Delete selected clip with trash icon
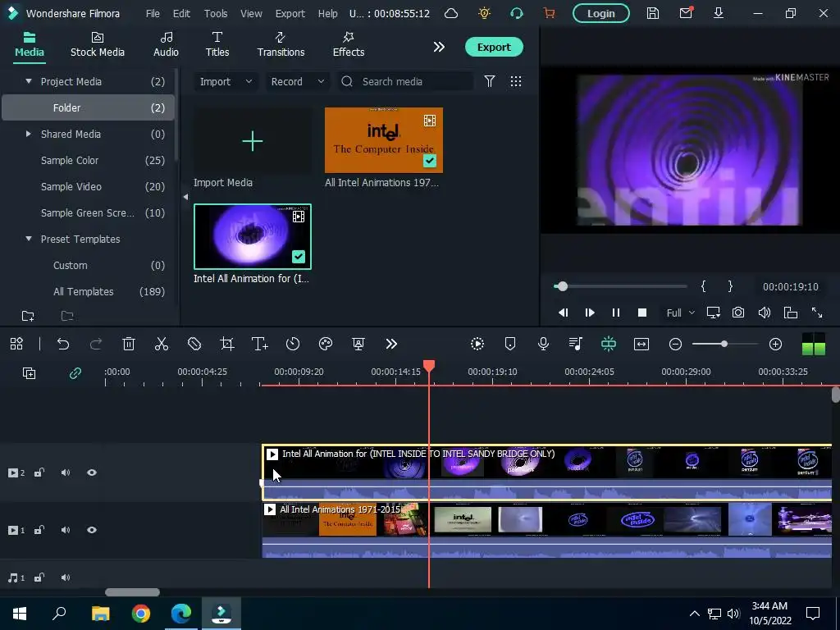This screenshot has height=630, width=840. (129, 344)
